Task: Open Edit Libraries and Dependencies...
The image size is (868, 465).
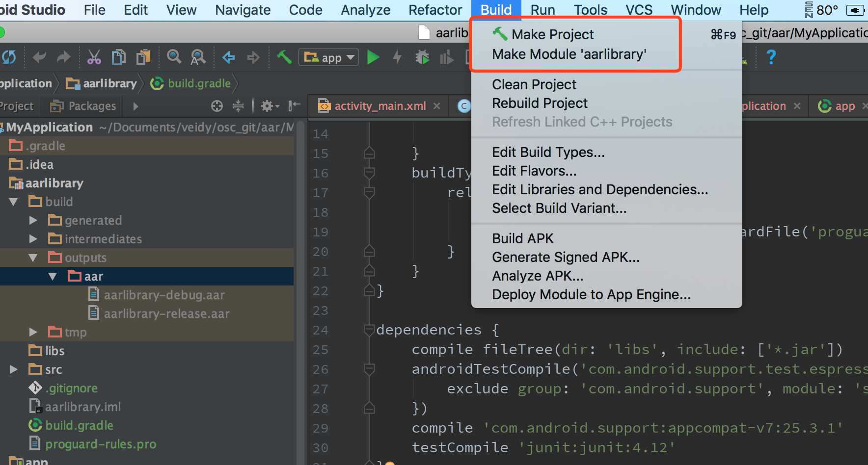Action: [607, 189]
